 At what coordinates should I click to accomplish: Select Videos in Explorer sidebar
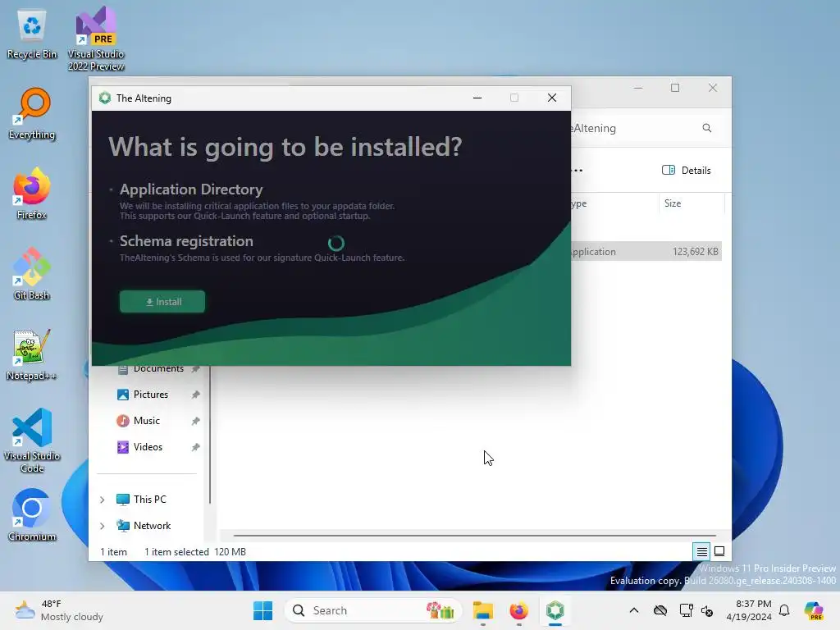point(148,447)
